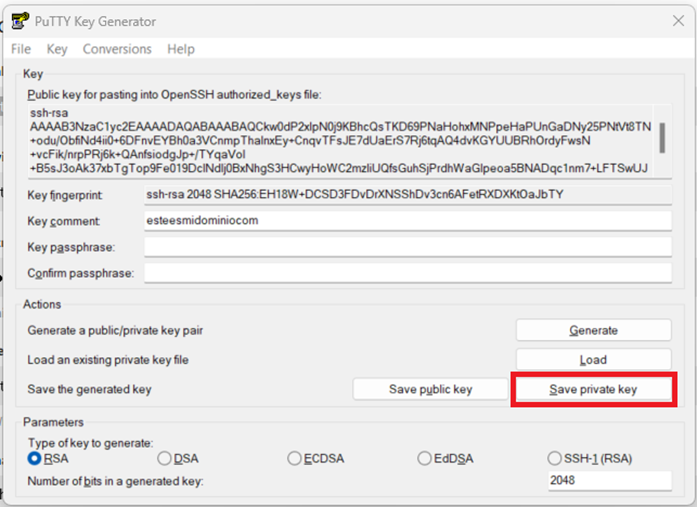697x507 pixels.
Task: Open the File menu
Action: pyautogui.click(x=21, y=49)
